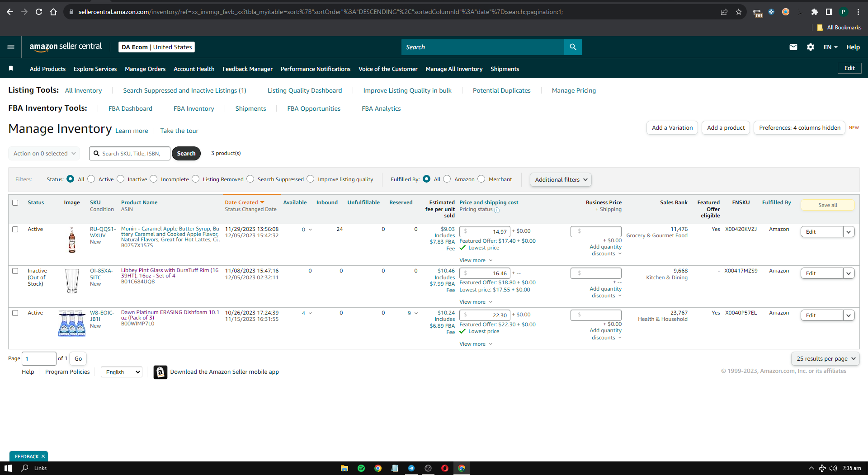
Task: Open volume control in system tray
Action: (833, 468)
